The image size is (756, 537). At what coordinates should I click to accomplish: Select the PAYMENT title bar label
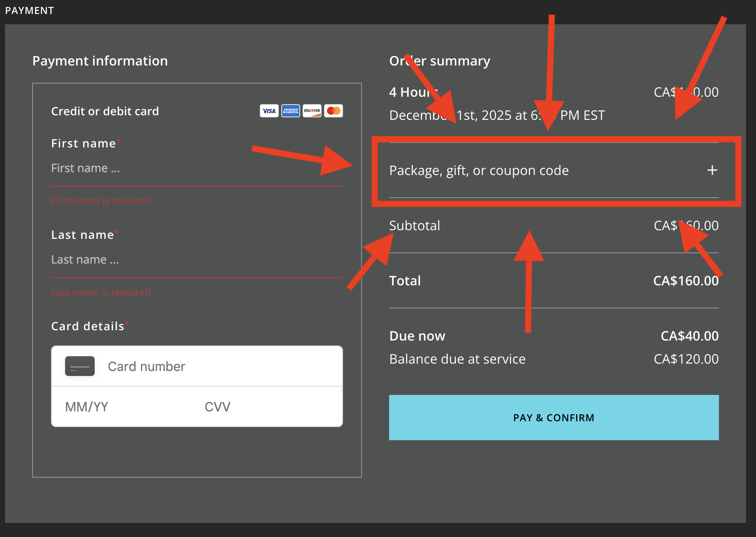tap(29, 10)
